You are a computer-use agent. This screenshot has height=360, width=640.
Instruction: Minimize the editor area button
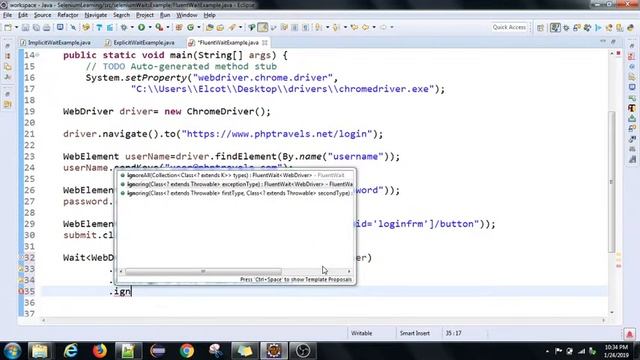(603, 42)
